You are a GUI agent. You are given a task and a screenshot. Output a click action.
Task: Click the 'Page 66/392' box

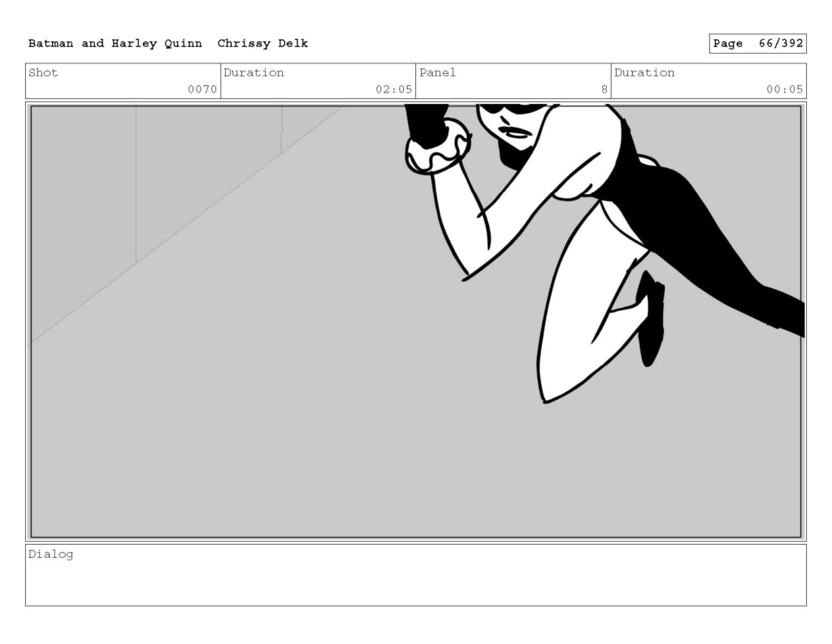click(x=758, y=44)
